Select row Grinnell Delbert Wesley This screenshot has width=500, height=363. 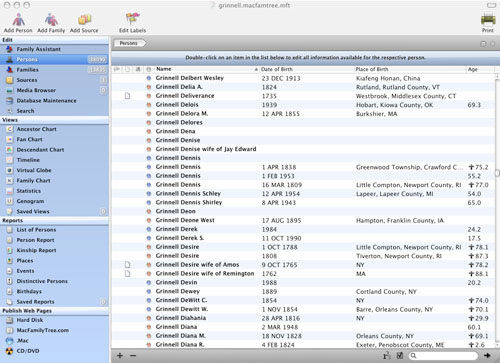pos(303,78)
